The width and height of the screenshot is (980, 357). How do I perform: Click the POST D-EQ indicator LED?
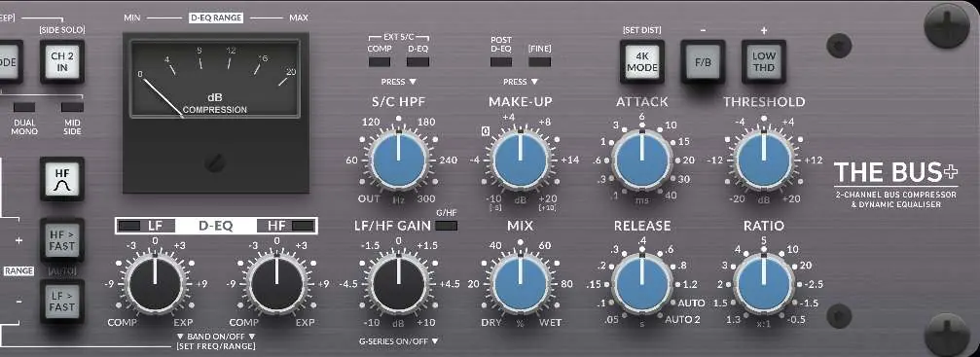(500, 62)
